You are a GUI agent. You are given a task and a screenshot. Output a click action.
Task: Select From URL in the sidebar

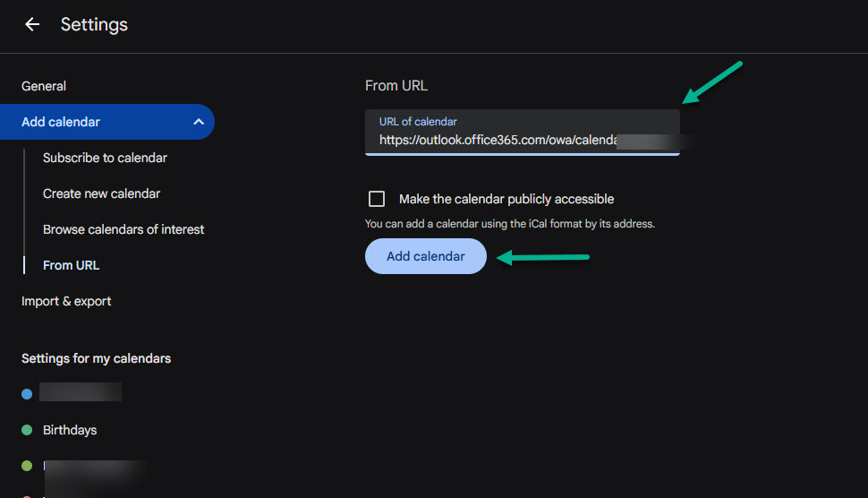(71, 265)
